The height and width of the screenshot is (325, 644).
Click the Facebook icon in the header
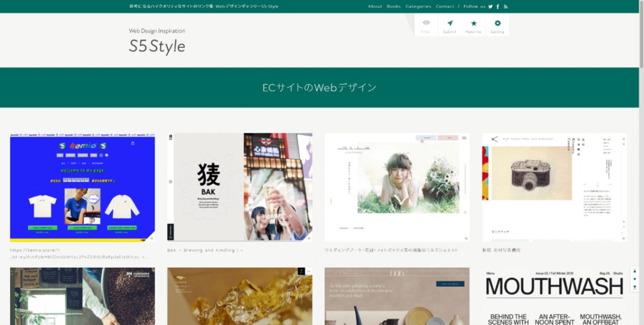coord(497,7)
